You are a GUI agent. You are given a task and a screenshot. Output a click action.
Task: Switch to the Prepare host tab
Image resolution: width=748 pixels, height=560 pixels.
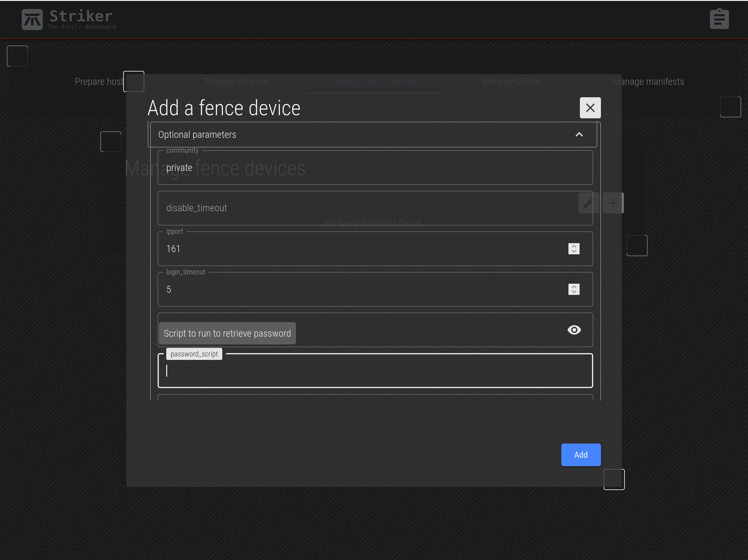(99, 81)
